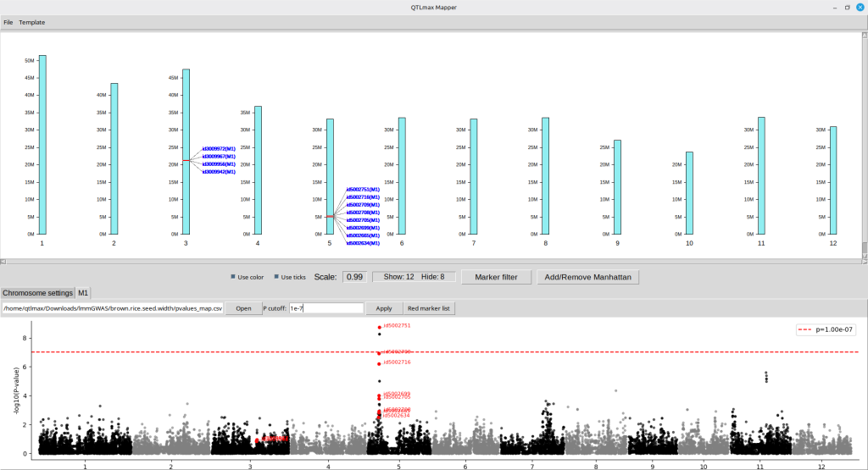Click marker label id5002751(M1) on chromosome 5

coord(363,190)
